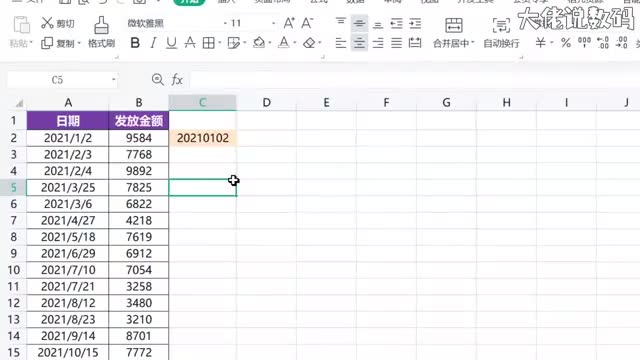640x360 pixels.
Task: Toggle Wrap Text (自动换行)
Action: (x=501, y=32)
